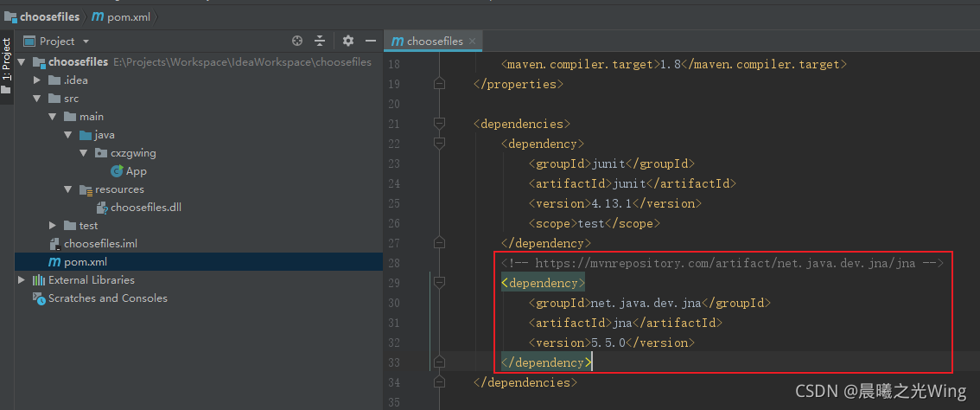Click the main folder icon
This screenshot has height=410, width=980.
70,117
